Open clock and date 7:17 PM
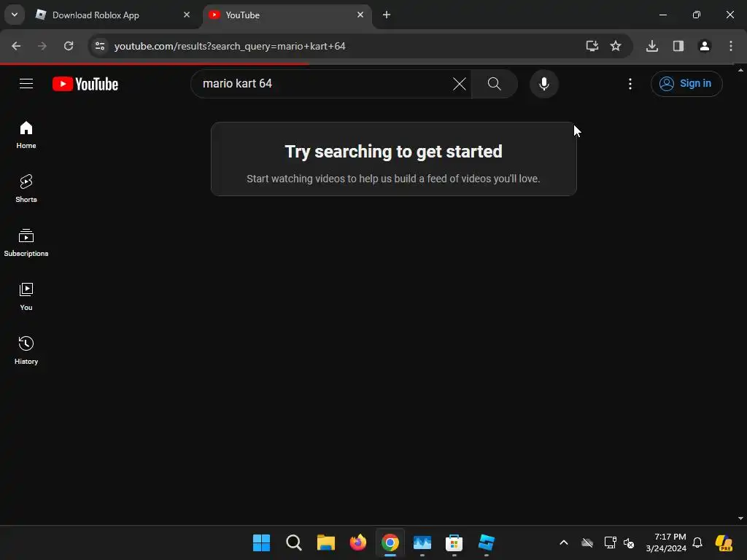This screenshot has height=560, width=747. click(666, 542)
